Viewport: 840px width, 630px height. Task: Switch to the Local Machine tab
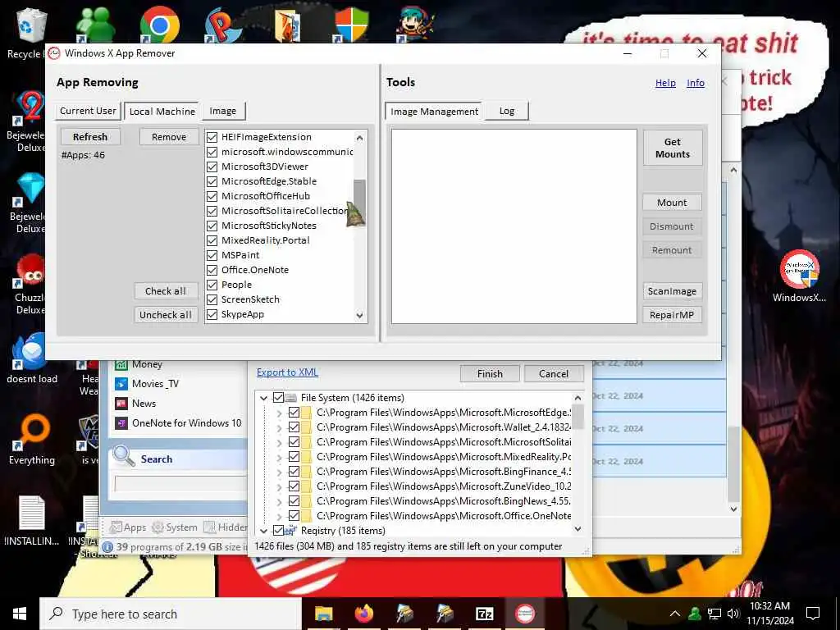point(162,112)
